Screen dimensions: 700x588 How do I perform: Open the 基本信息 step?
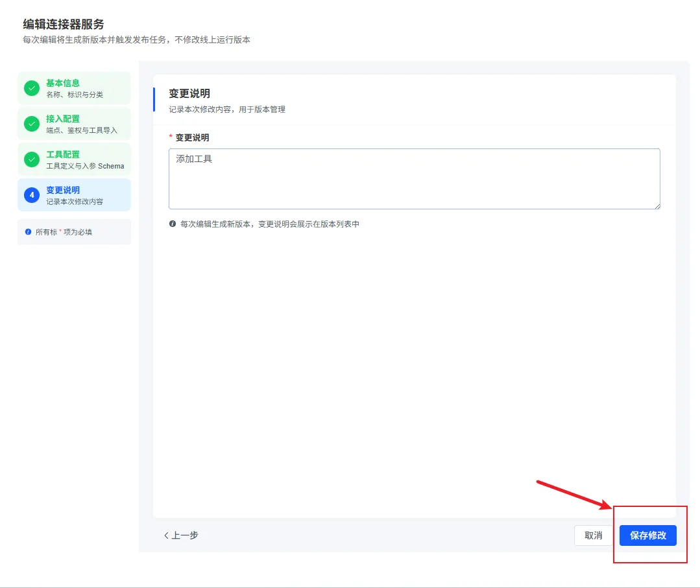[x=74, y=88]
